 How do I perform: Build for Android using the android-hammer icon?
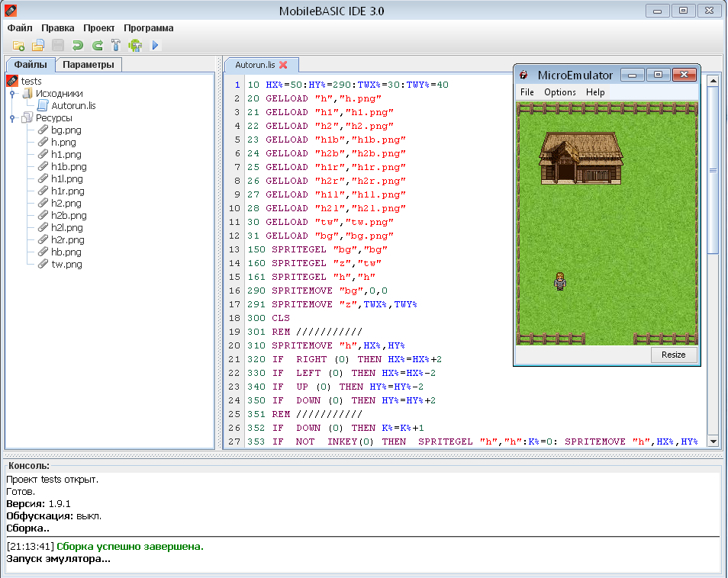pos(134,45)
